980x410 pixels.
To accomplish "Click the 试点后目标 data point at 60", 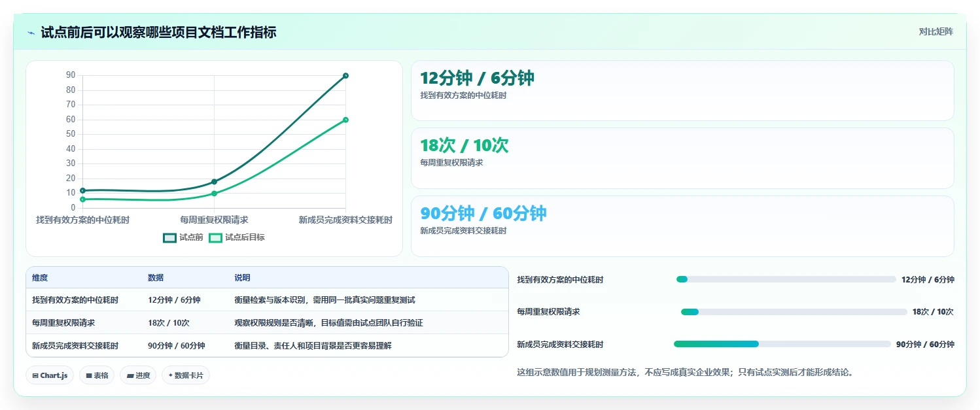I will tap(345, 120).
